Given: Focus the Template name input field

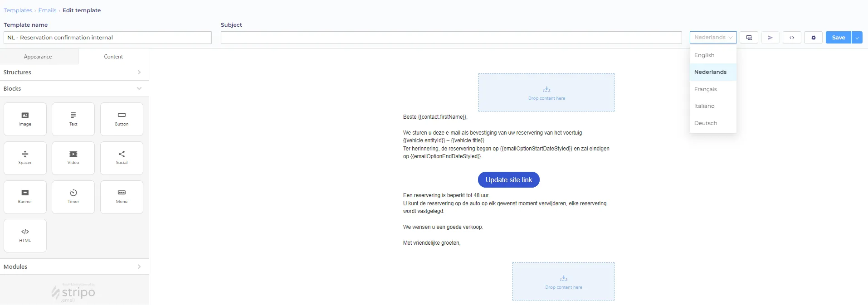Looking at the screenshot, I should (x=107, y=38).
